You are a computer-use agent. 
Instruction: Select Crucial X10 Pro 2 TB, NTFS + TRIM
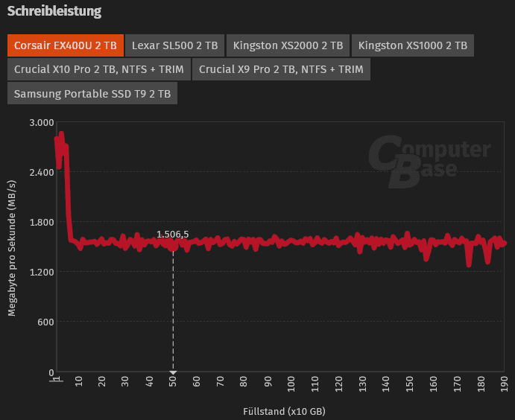coord(99,69)
